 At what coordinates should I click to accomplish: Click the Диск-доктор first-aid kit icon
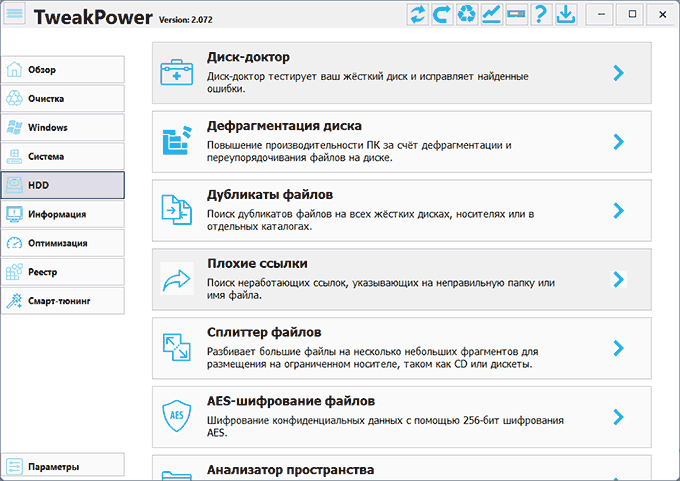click(177, 72)
